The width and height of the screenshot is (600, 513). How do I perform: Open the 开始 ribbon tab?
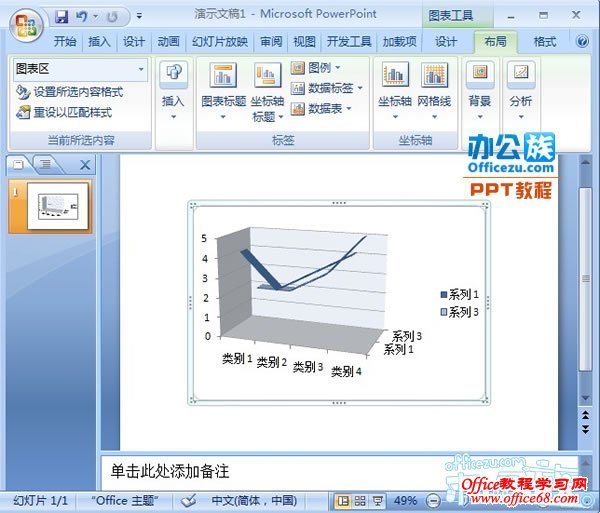click(65, 41)
